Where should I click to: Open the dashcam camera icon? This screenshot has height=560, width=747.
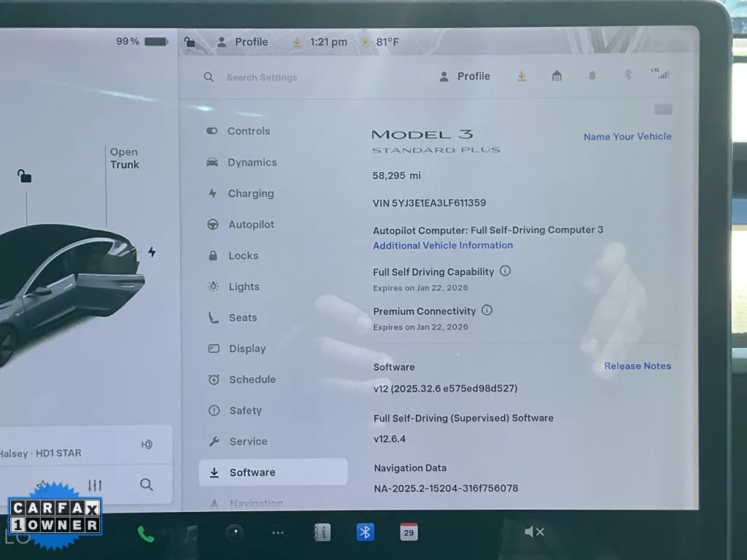(234, 532)
